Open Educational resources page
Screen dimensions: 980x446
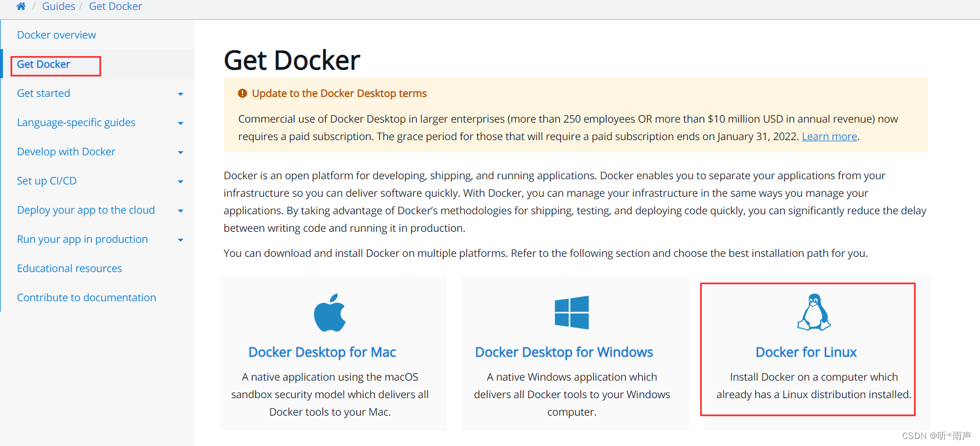pyautogui.click(x=70, y=269)
